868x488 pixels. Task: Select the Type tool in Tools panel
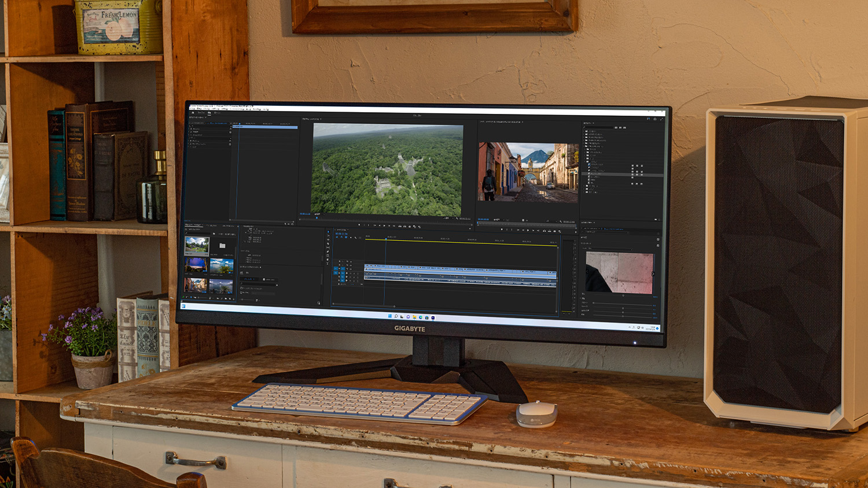(328, 264)
